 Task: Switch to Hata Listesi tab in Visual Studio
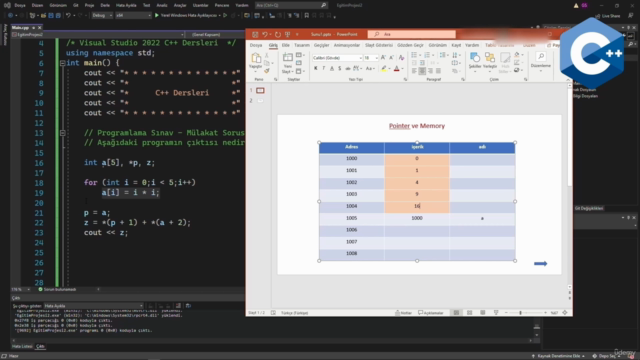click(22, 347)
